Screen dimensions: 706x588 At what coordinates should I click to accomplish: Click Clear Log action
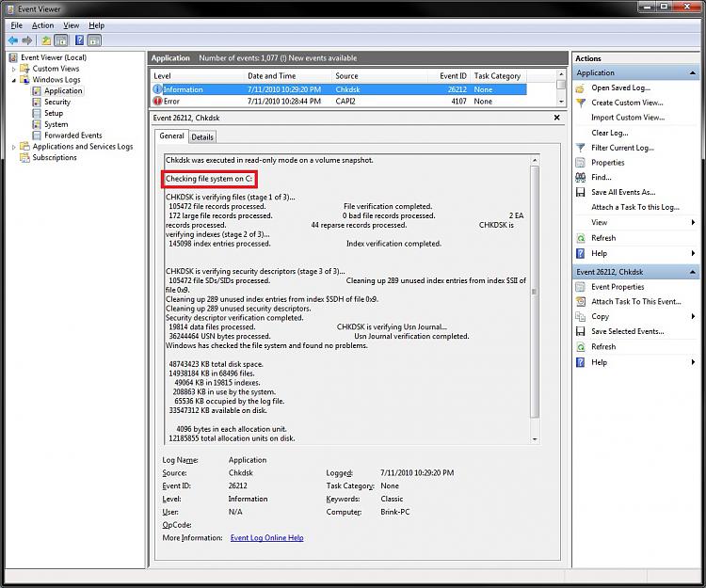point(610,133)
